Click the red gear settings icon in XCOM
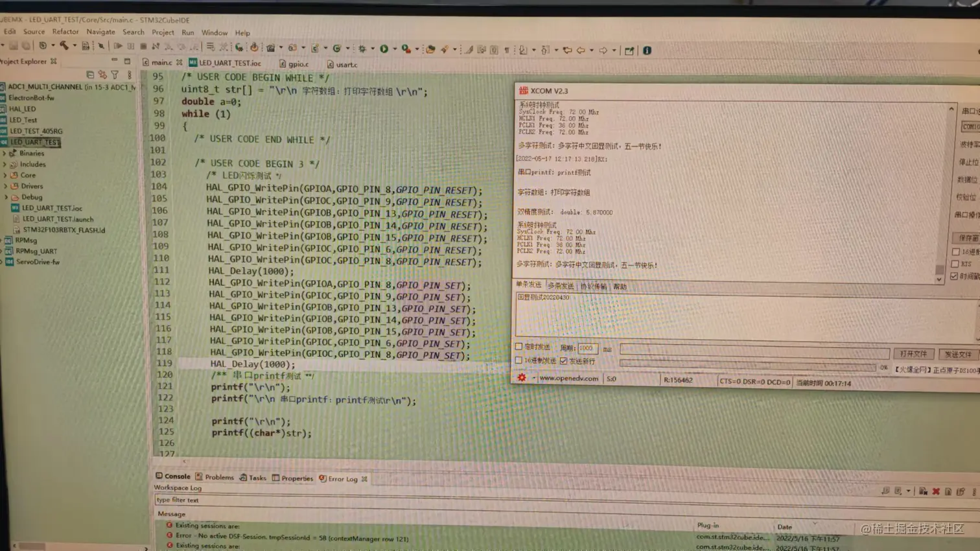This screenshot has height=551, width=980. pos(522,377)
